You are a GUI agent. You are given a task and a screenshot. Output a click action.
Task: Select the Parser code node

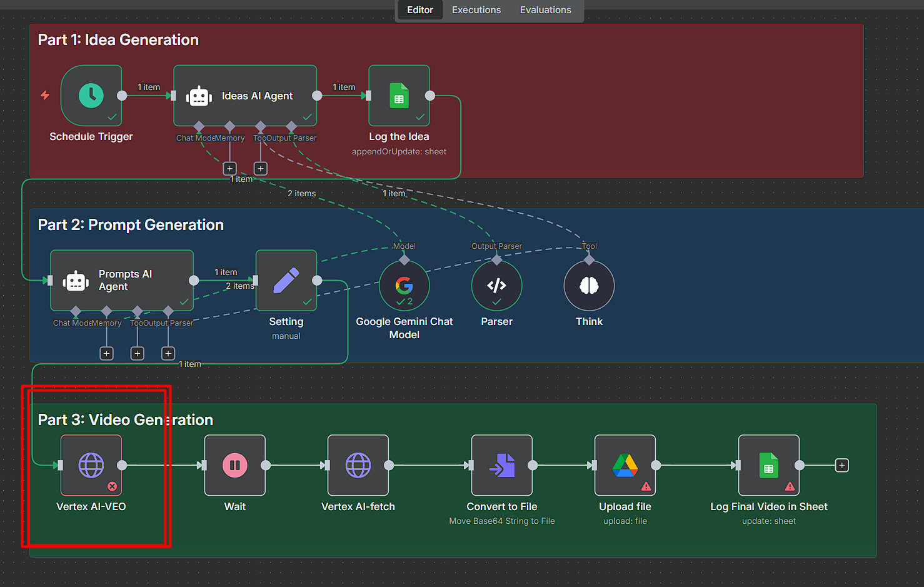(x=496, y=286)
